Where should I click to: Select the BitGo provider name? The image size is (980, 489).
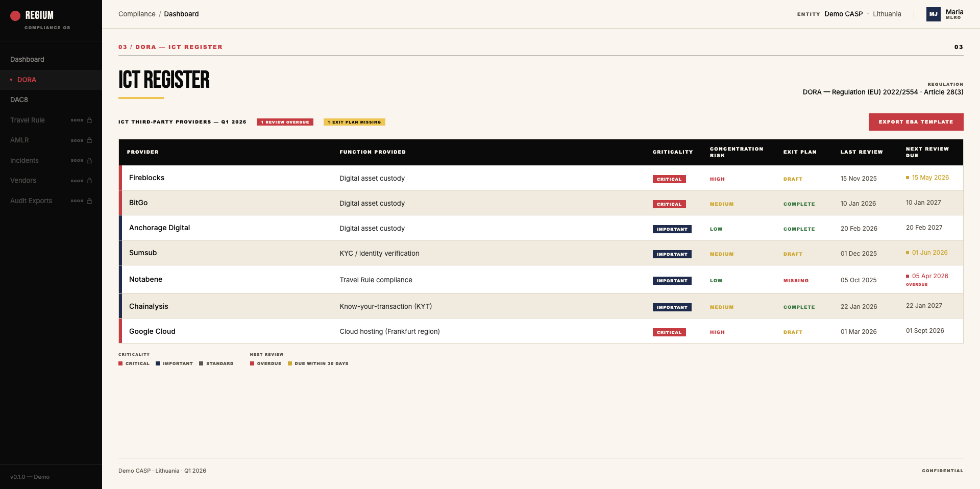pos(138,203)
